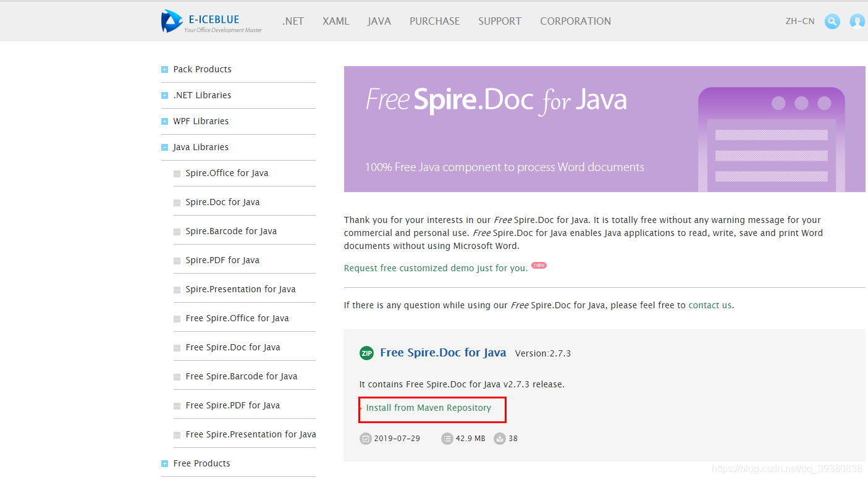Click bullet icon next to Spire.Barcode for Java
Viewport: 868px width, 480px height.
point(177,232)
